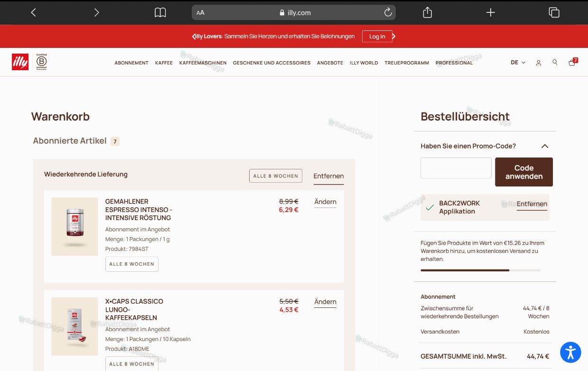Screen dimensions: 588x371
Task: Open ALLE 8 WOCHEN under Espresso Intenso
Action: coord(131,264)
